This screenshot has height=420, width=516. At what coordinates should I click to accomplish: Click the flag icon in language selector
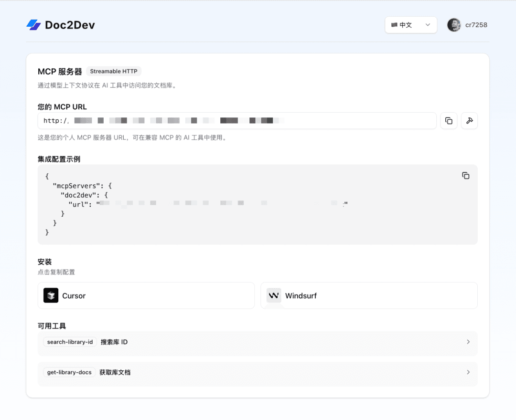(x=394, y=25)
